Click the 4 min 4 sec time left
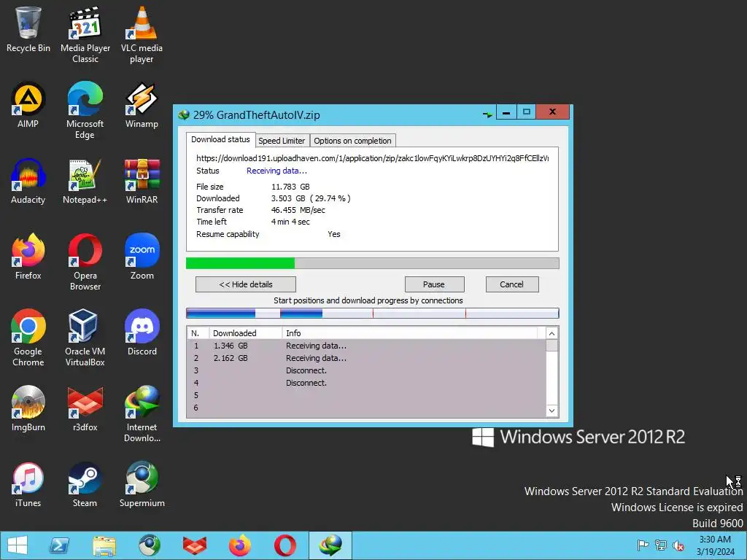 pyautogui.click(x=290, y=222)
